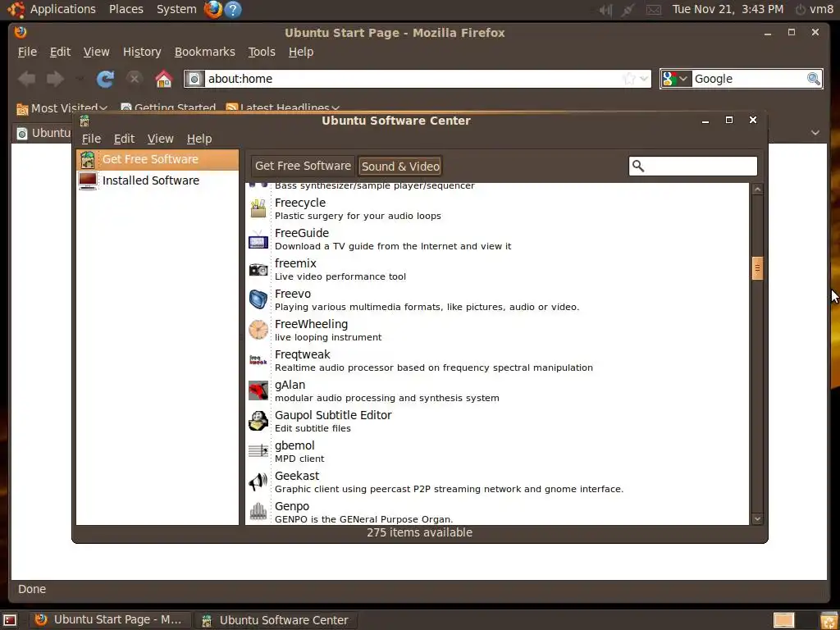840x630 pixels.
Task: Click the list scrollbar thumb
Action: 757,268
